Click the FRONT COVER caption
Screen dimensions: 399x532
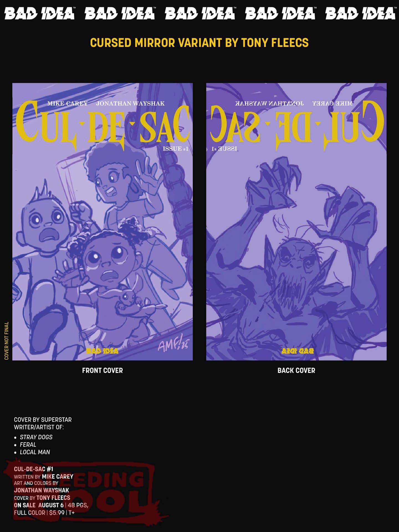tap(102, 370)
